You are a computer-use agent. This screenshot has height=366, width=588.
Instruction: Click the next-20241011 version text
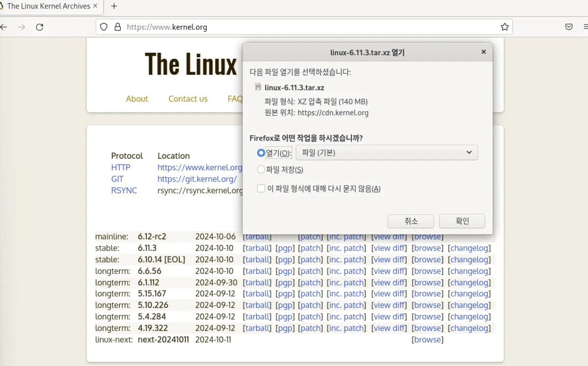point(163,340)
